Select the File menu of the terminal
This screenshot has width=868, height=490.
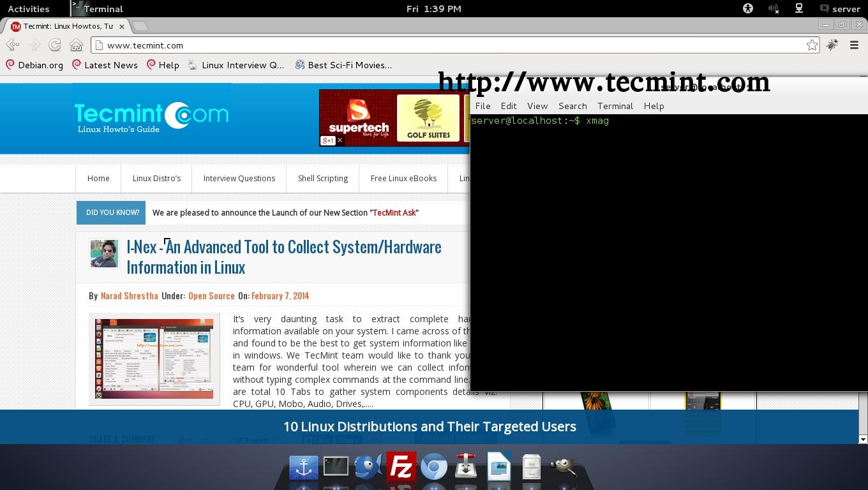point(483,106)
